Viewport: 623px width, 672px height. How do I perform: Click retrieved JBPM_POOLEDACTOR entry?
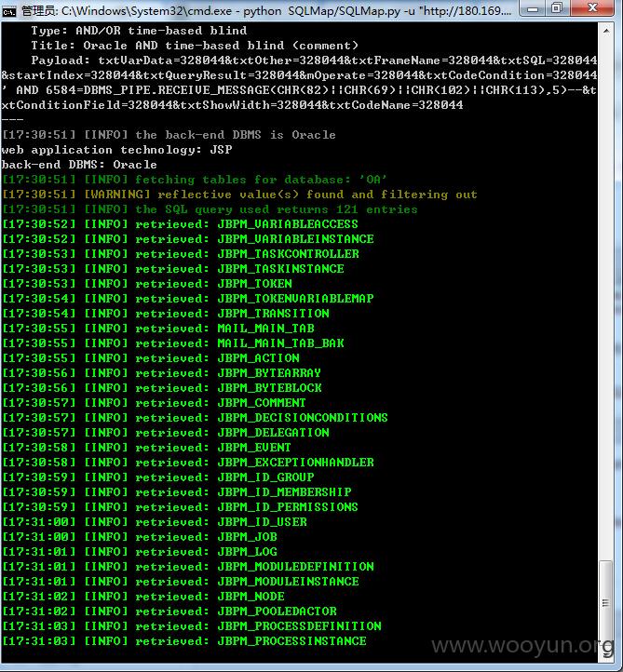[x=169, y=612]
